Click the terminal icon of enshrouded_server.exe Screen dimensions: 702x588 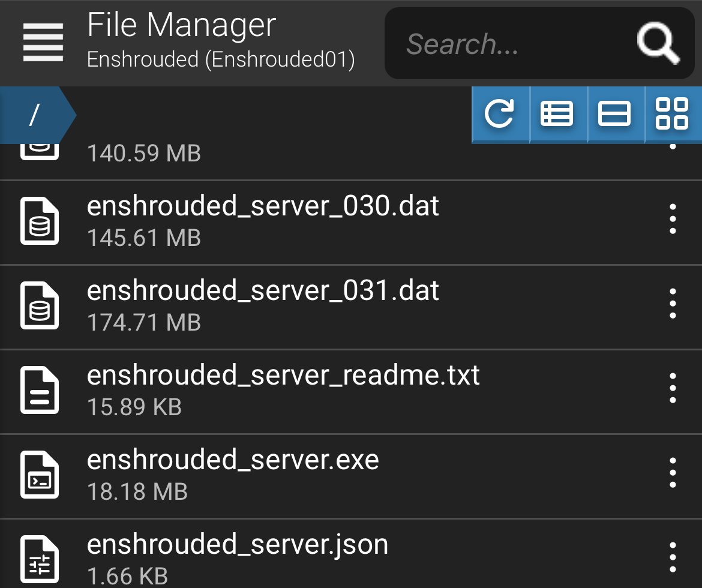[40, 475]
